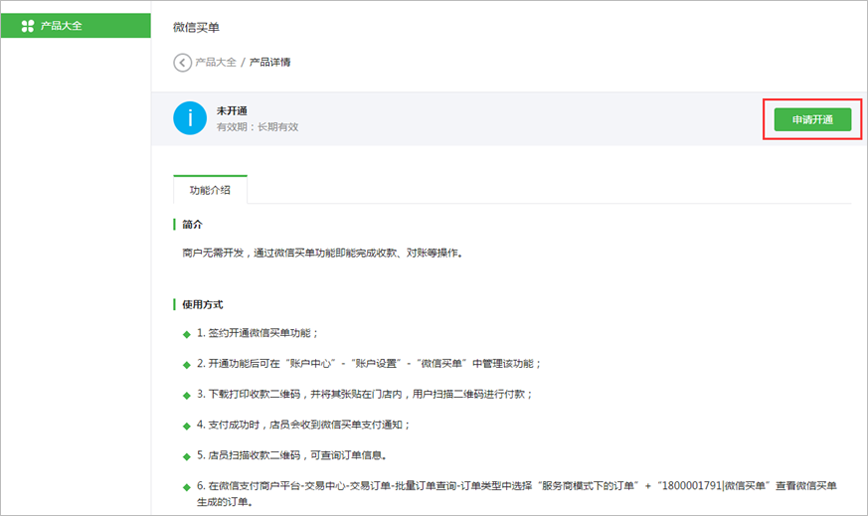The image size is (868, 516).
Task: Click the green diamond bullet beside step 6
Action: coord(187,487)
